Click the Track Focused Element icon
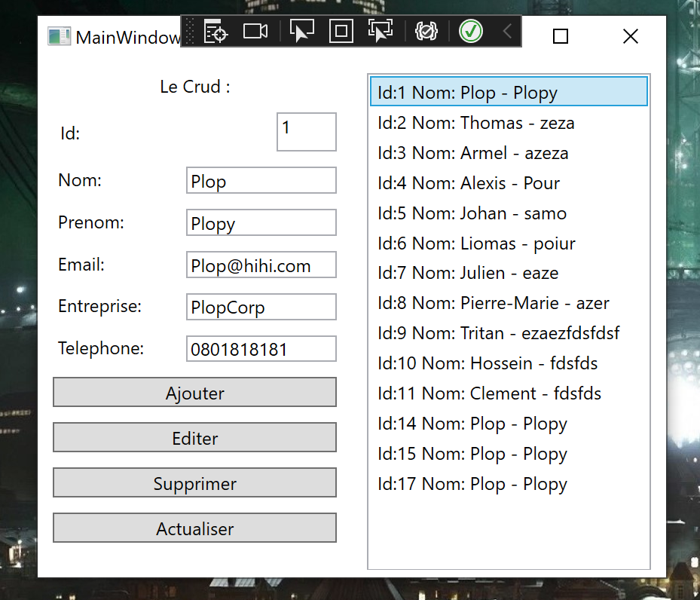This screenshot has height=600, width=700. pyautogui.click(x=381, y=31)
